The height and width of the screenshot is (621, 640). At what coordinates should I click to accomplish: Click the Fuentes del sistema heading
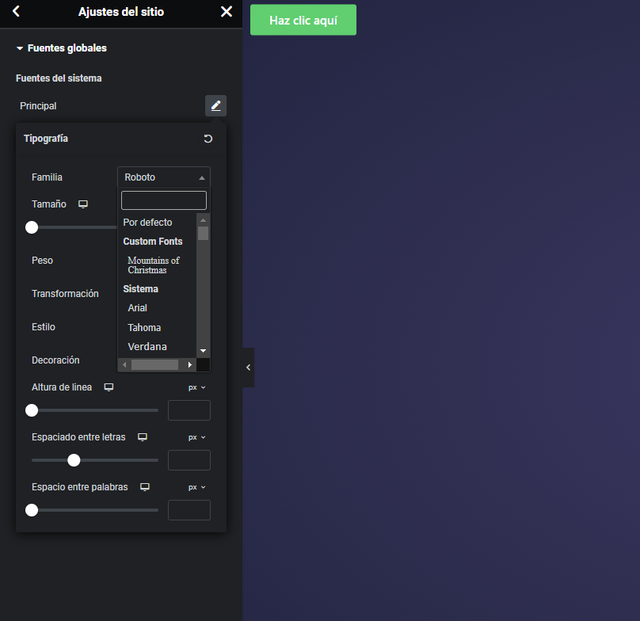[59, 78]
